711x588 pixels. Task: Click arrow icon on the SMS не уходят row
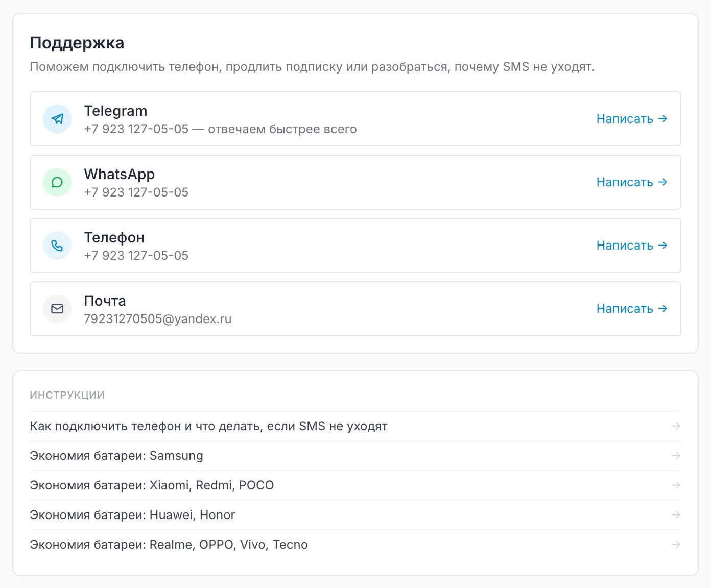[x=676, y=426]
